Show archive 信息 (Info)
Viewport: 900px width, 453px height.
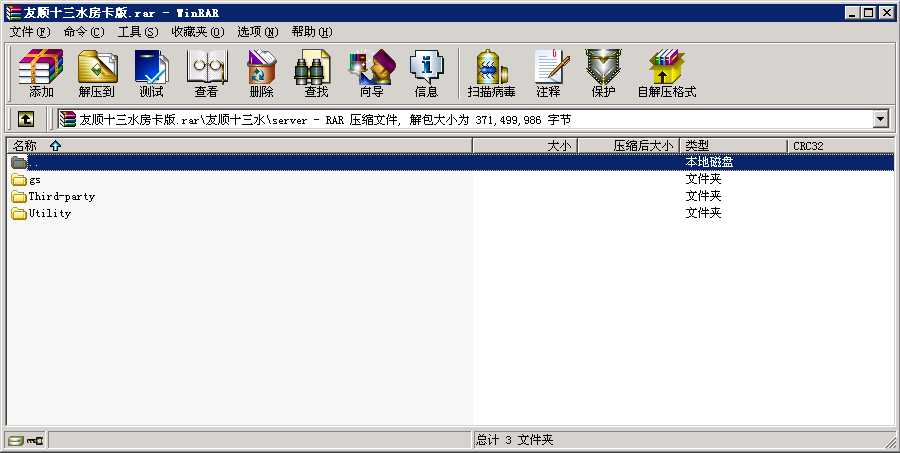(x=426, y=73)
